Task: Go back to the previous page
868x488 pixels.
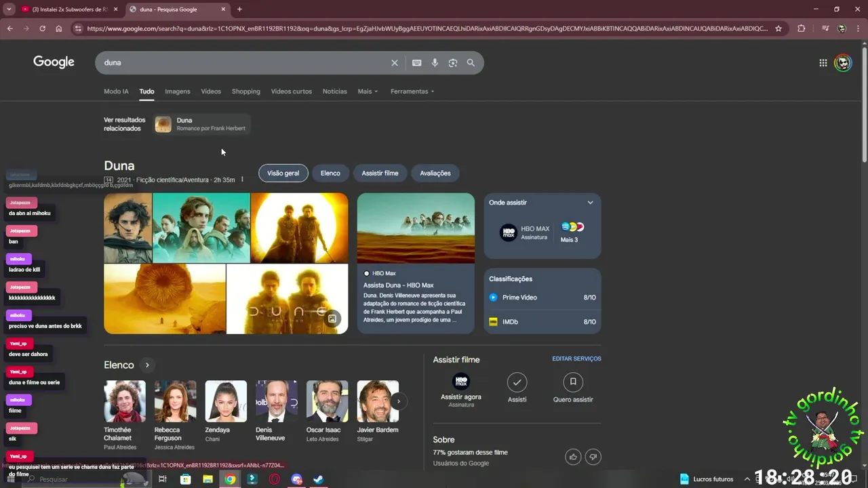Action: [x=9, y=28]
